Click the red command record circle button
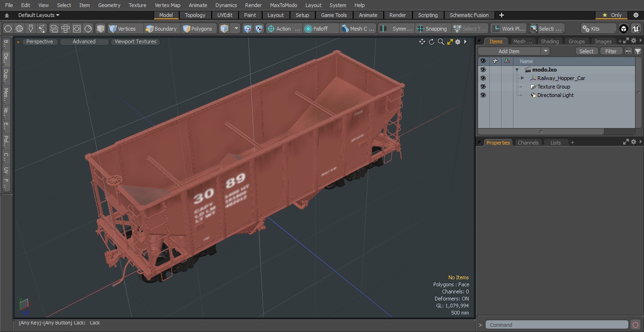Screen dimensions: 644x332 click(636, 325)
